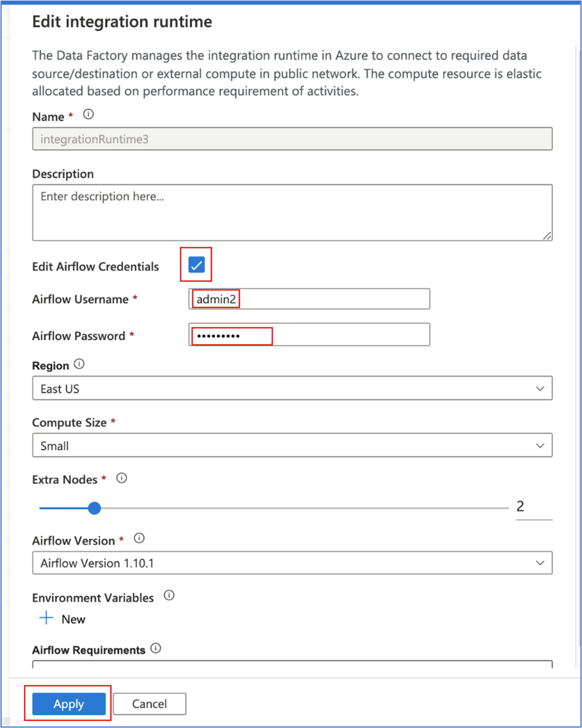Select the New link under Environment Variables

72,619
